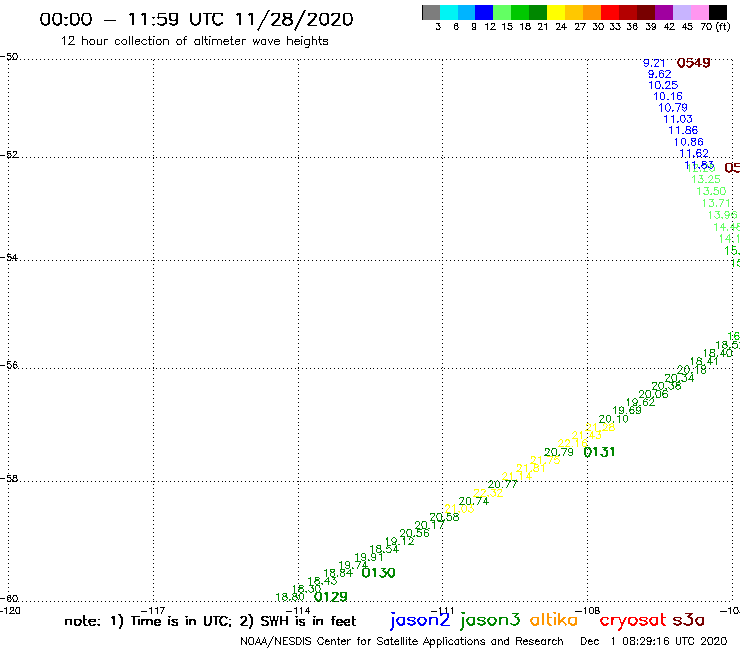
Task: Select the 13.25 light green value
Action: click(706, 179)
